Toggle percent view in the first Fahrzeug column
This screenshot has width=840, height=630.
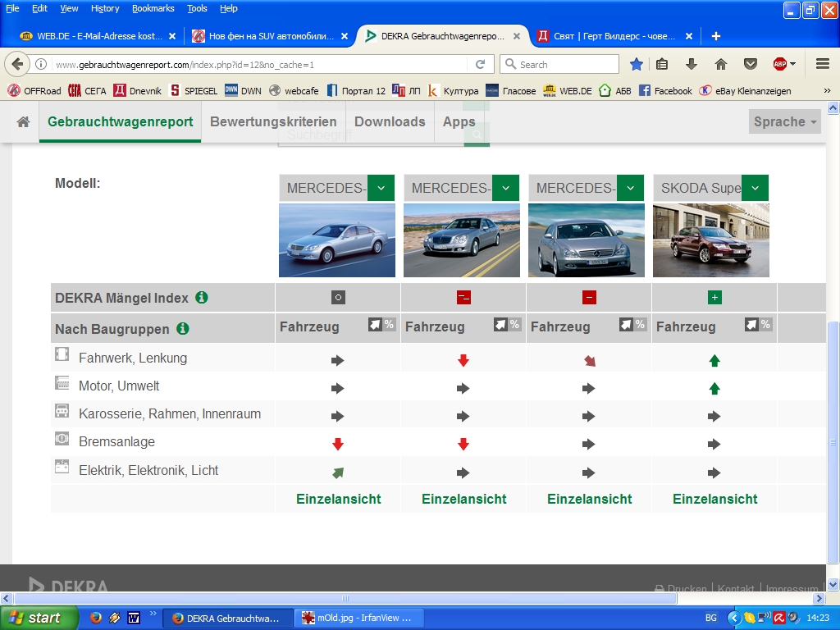389,325
